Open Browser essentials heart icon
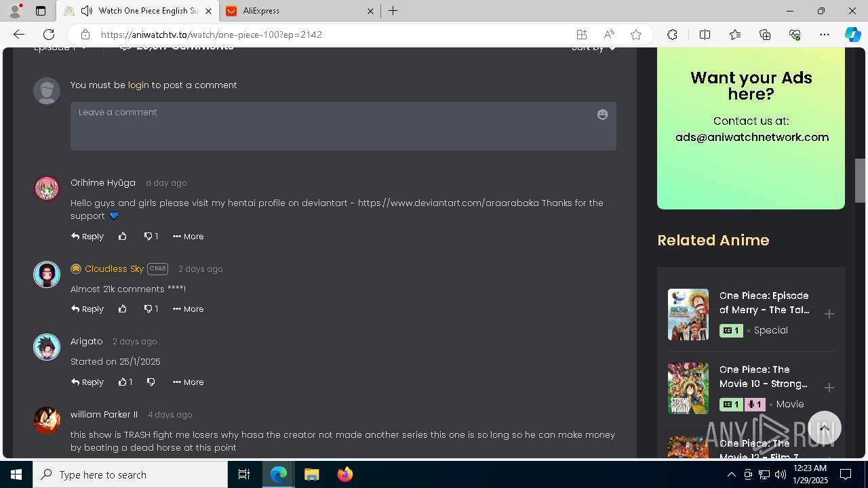The height and width of the screenshot is (488, 868). pos(795,35)
